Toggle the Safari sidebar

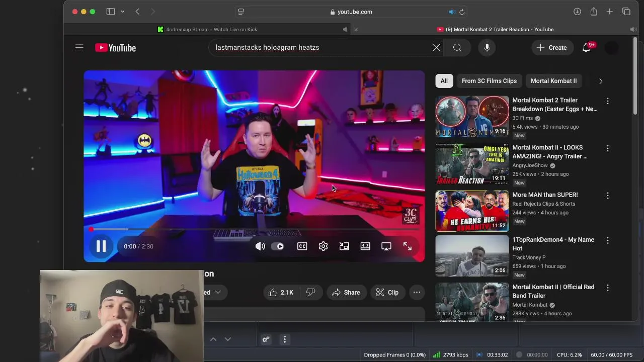tap(110, 12)
